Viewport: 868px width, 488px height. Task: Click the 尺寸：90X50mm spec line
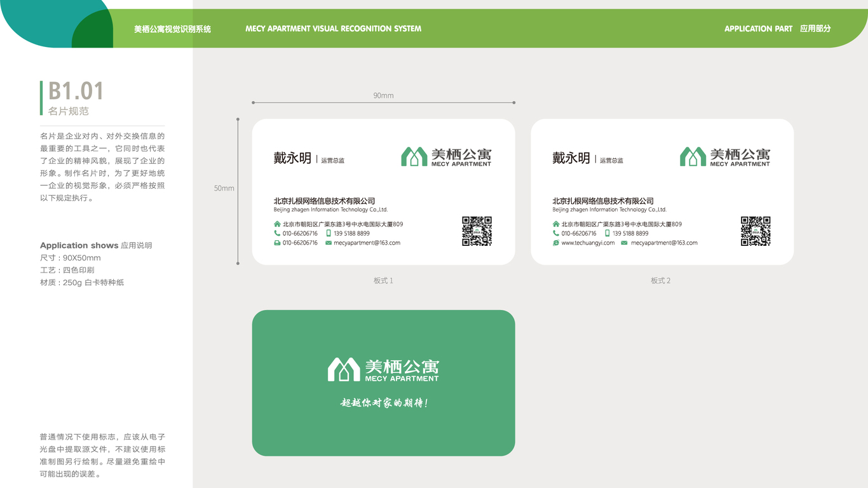click(71, 258)
